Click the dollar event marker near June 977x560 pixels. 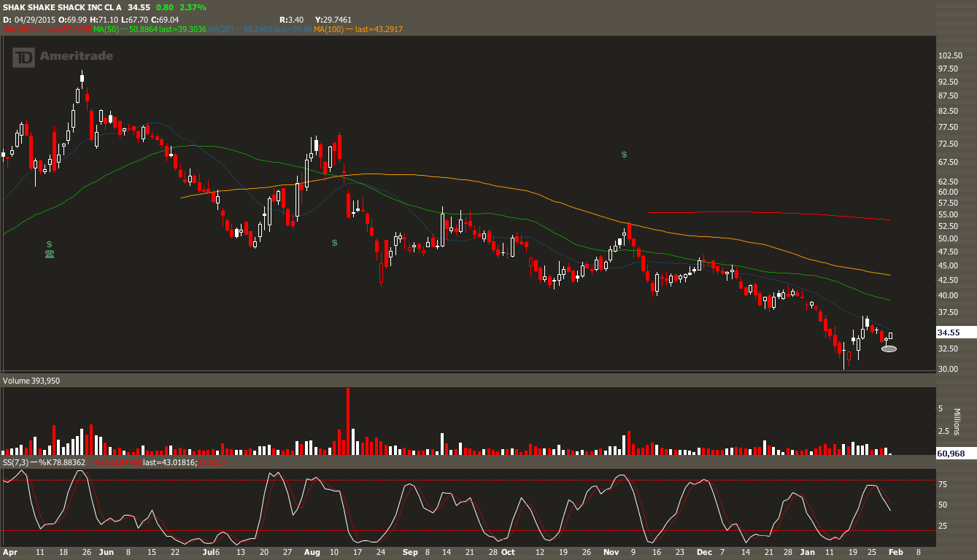click(48, 244)
